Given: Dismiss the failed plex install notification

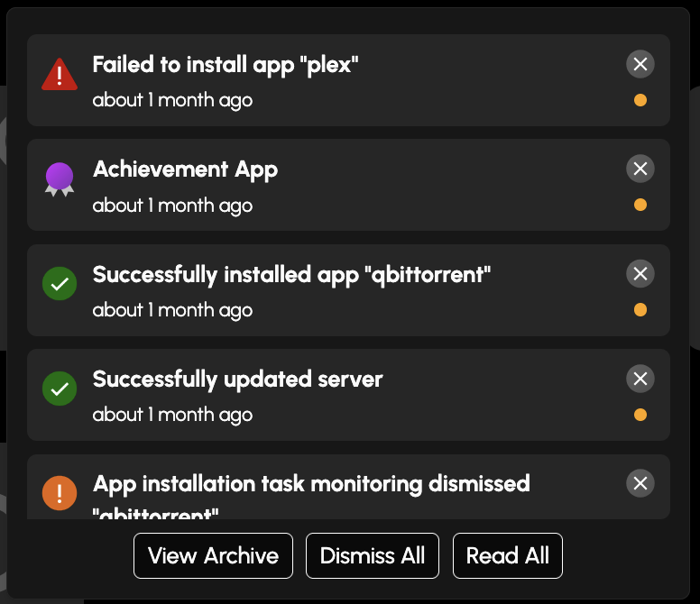Looking at the screenshot, I should 640,64.
